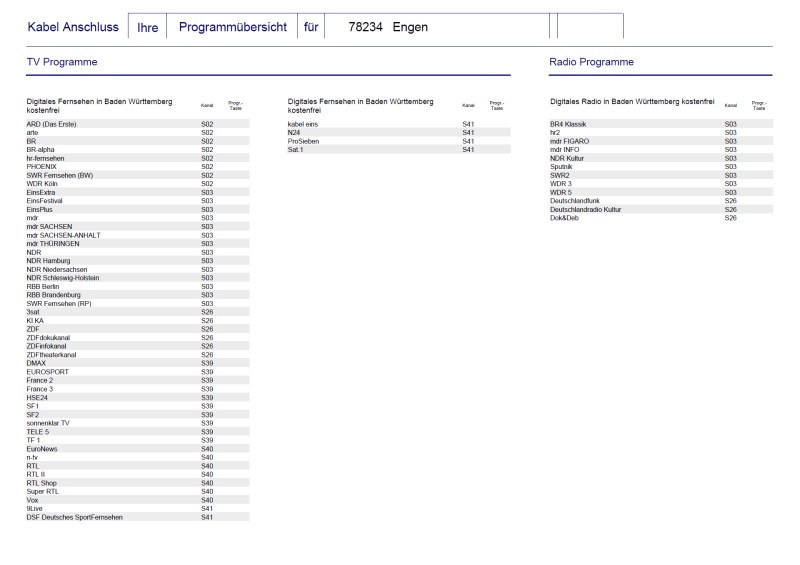Click the 'TF 1' channel row
This screenshot has height=565, width=800.
click(138, 440)
